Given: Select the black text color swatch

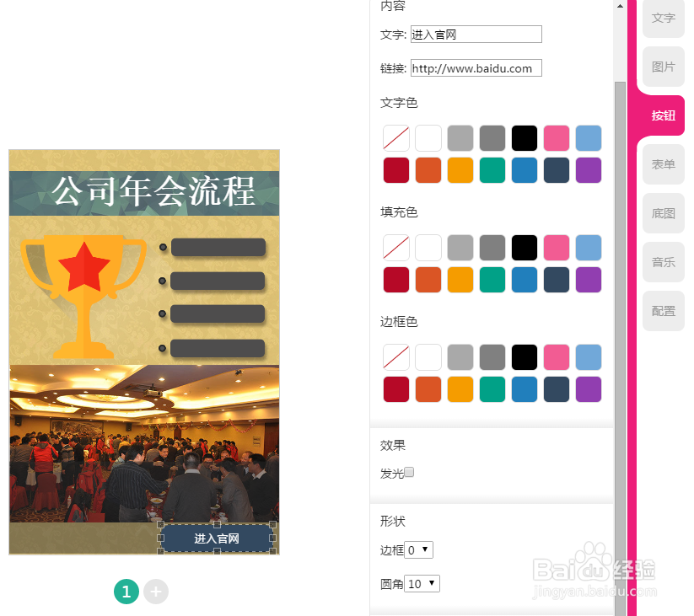Looking at the screenshot, I should click(525, 137).
